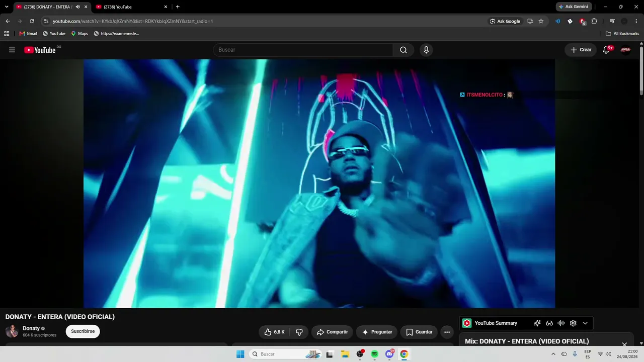This screenshot has width=644, height=362.
Task: View site information icon in address bar
Action: coord(46,21)
